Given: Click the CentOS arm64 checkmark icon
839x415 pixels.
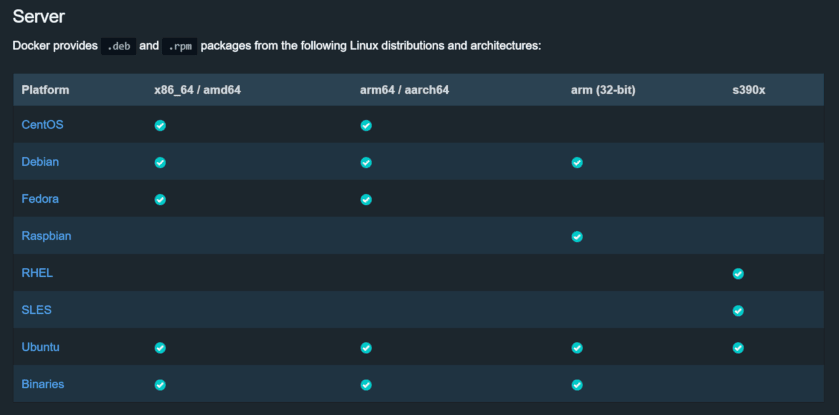Looking at the screenshot, I should click(x=366, y=125).
